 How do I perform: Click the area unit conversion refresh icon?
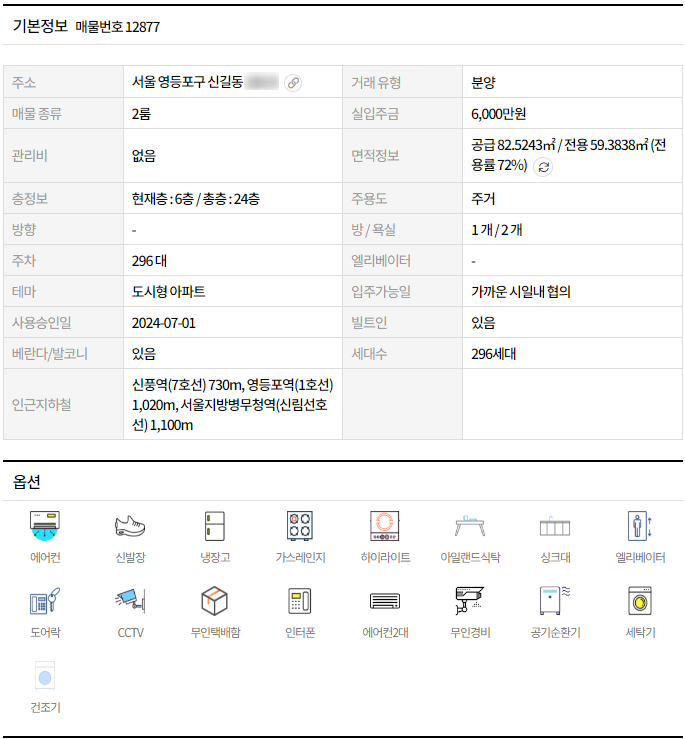(x=543, y=167)
